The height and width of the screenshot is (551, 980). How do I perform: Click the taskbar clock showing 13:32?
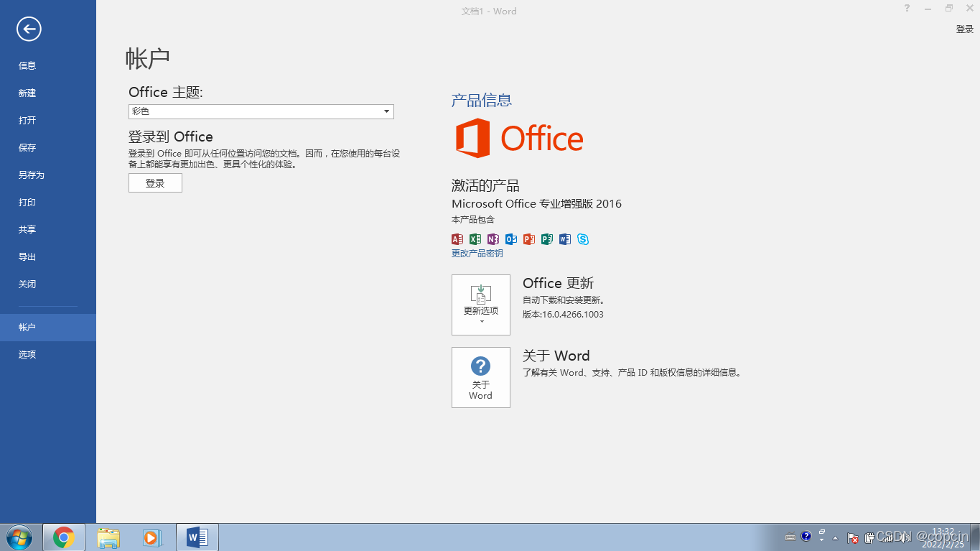click(x=943, y=537)
